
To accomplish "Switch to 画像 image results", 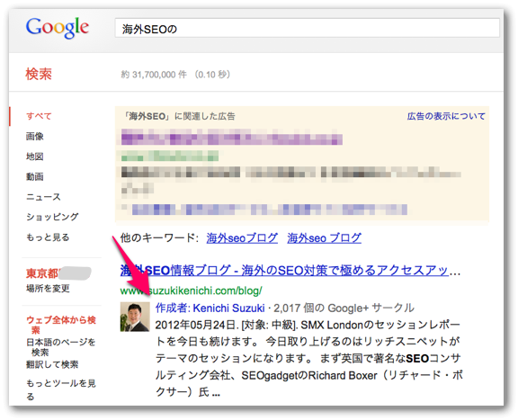I will pos(35,136).
